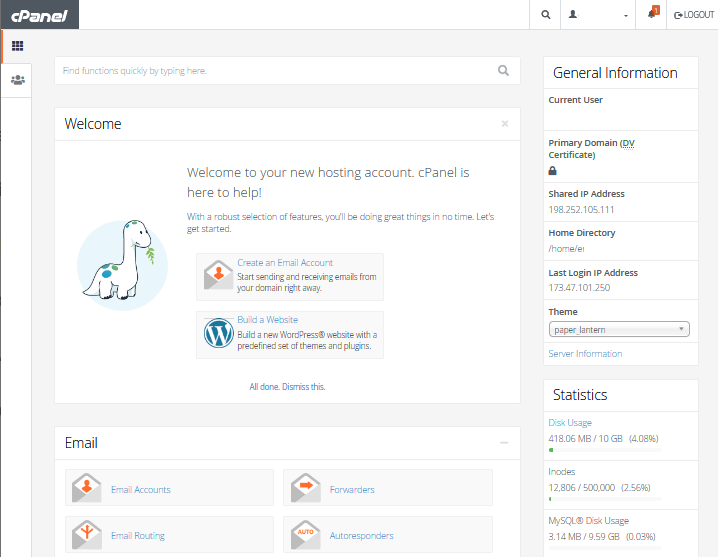Click the Home Directory path text
Image resolution: width=718 pixels, height=557 pixels.
[x=566, y=249]
